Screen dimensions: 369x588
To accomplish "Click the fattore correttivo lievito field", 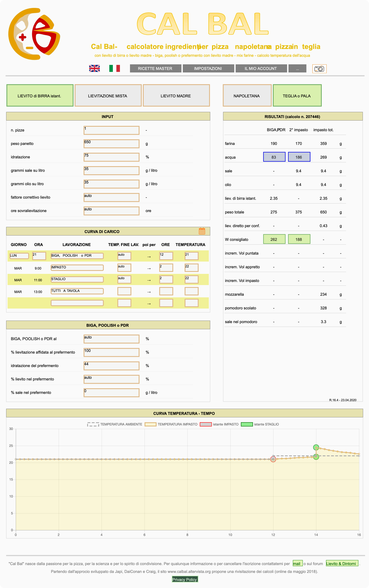I will tap(111, 197).
